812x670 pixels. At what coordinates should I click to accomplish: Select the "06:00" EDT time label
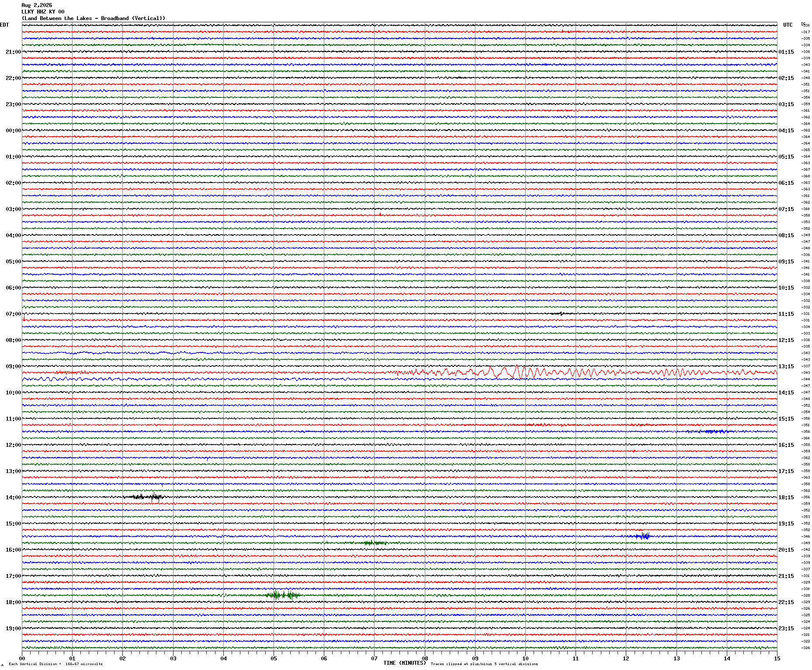pyautogui.click(x=13, y=288)
